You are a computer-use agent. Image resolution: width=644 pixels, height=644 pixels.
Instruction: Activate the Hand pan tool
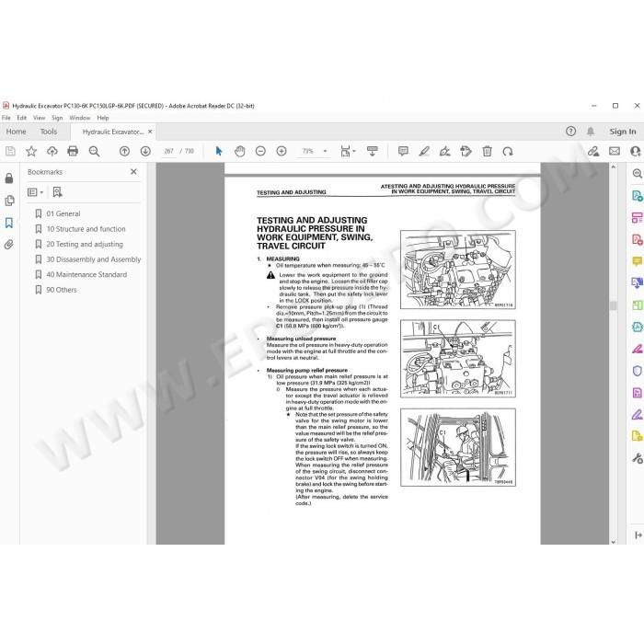tap(240, 152)
